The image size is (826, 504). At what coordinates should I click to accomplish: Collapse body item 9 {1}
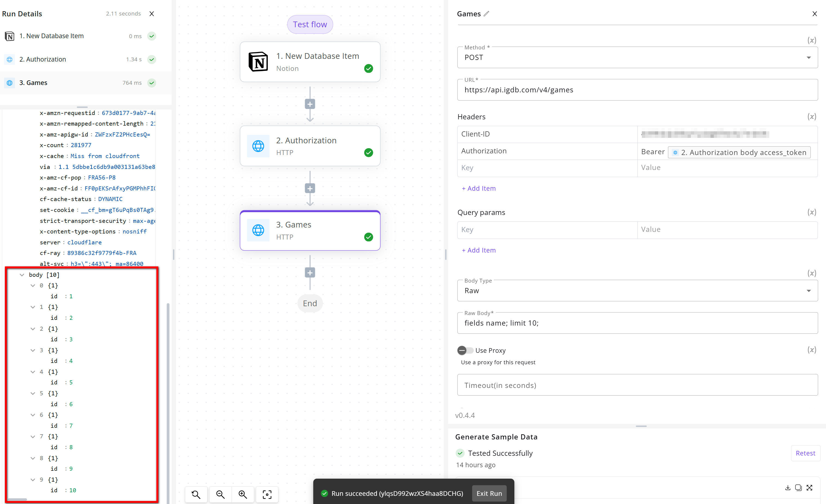(33, 480)
